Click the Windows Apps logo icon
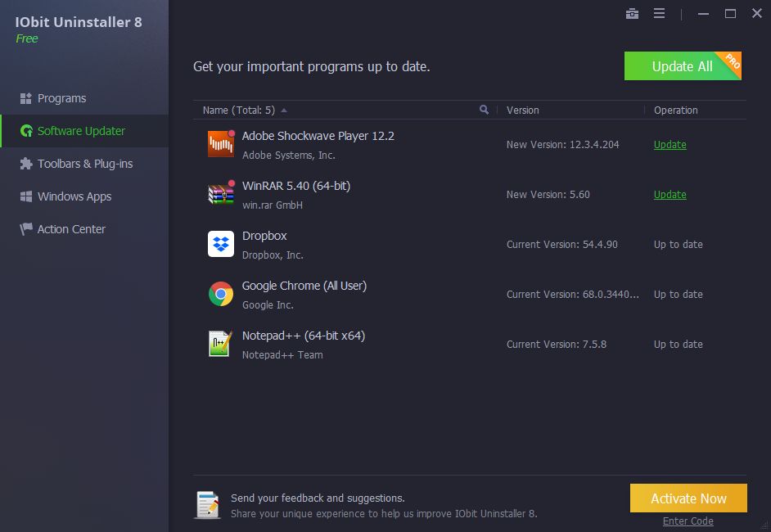Viewport: 771px width, 532px height. 26,196
